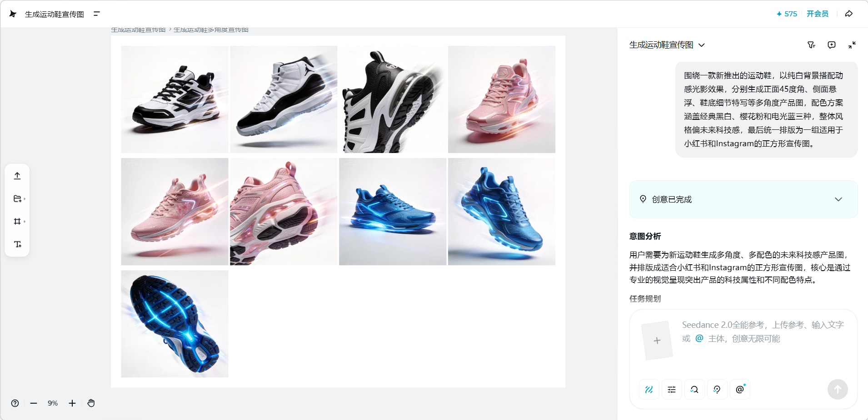
Task: Click the zoom in plus button
Action: tap(72, 403)
